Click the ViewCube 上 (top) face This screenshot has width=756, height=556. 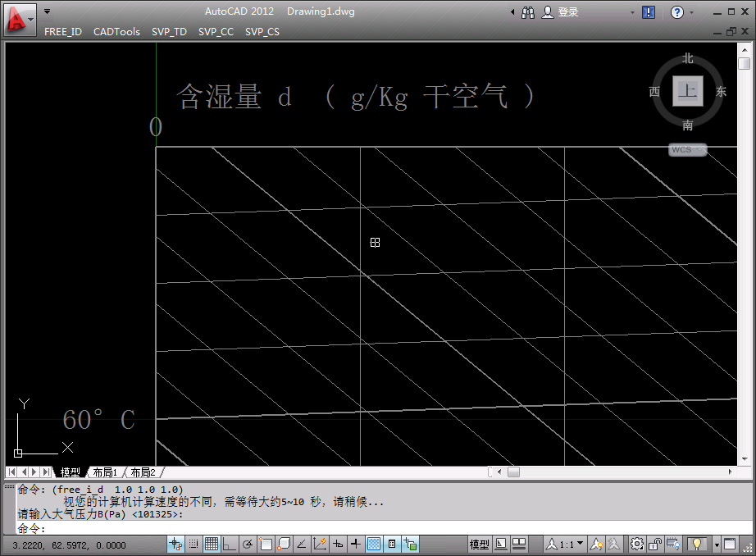[688, 91]
